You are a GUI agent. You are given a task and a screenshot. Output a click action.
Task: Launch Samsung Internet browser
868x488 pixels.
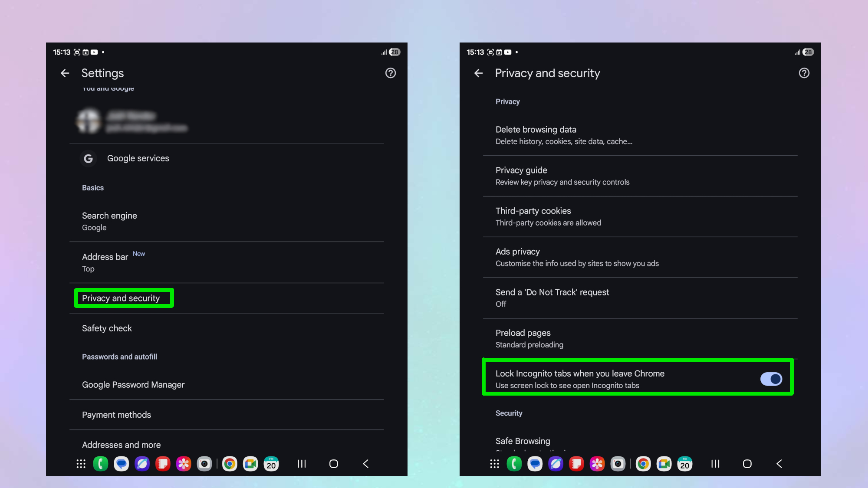[x=142, y=464]
